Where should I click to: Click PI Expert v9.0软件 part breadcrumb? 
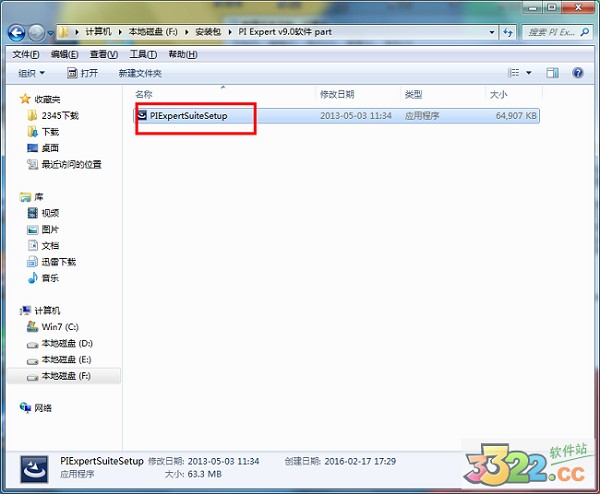[x=285, y=32]
